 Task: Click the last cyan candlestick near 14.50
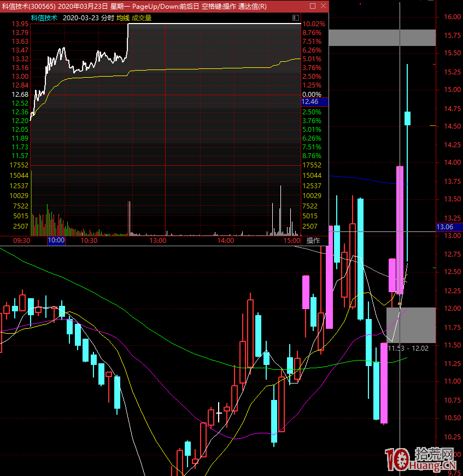tap(407, 118)
